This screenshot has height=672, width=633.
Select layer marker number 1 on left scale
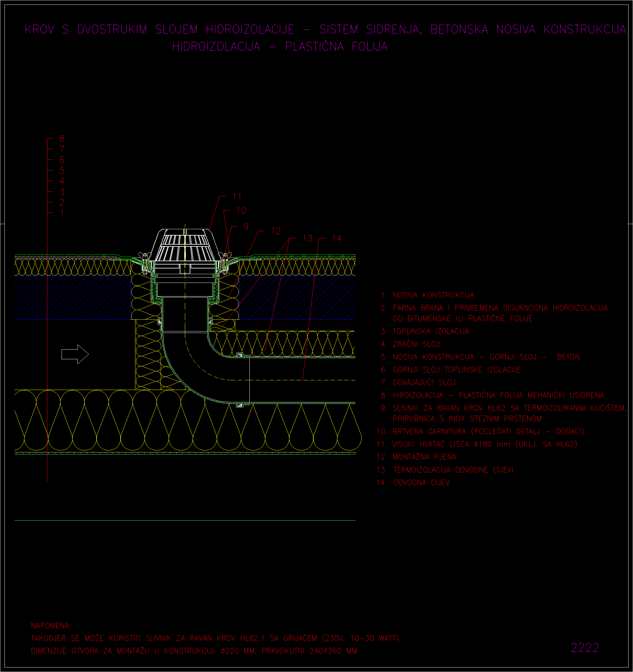pyautogui.click(x=62, y=213)
